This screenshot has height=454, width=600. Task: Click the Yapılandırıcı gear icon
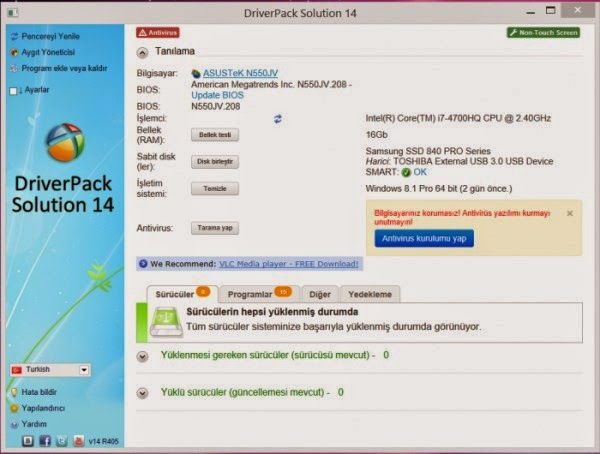click(x=14, y=408)
